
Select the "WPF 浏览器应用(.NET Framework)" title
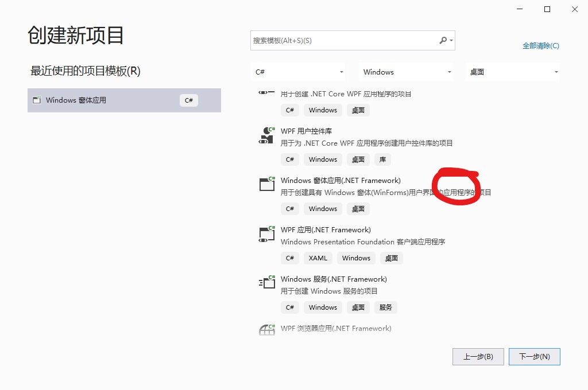tap(336, 329)
